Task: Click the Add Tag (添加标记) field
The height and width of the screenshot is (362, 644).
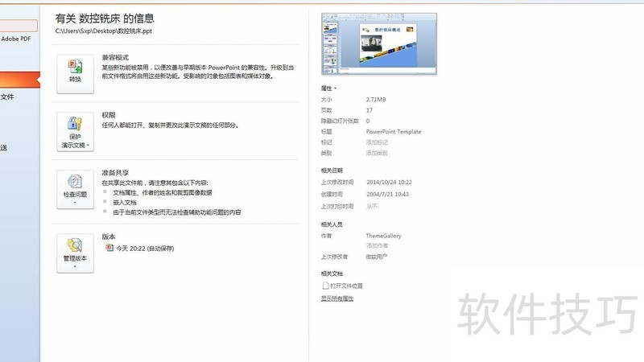Action: [377, 142]
